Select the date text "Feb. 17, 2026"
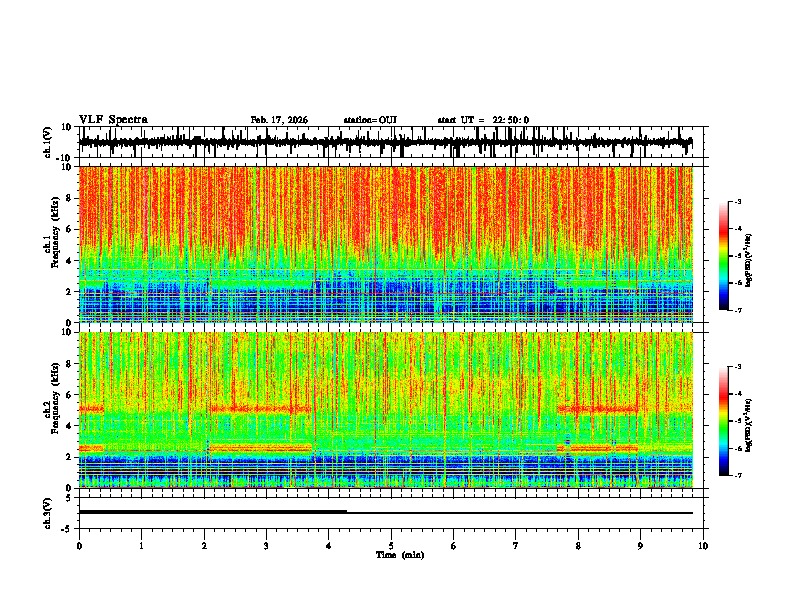The image size is (792, 612). click(x=279, y=120)
